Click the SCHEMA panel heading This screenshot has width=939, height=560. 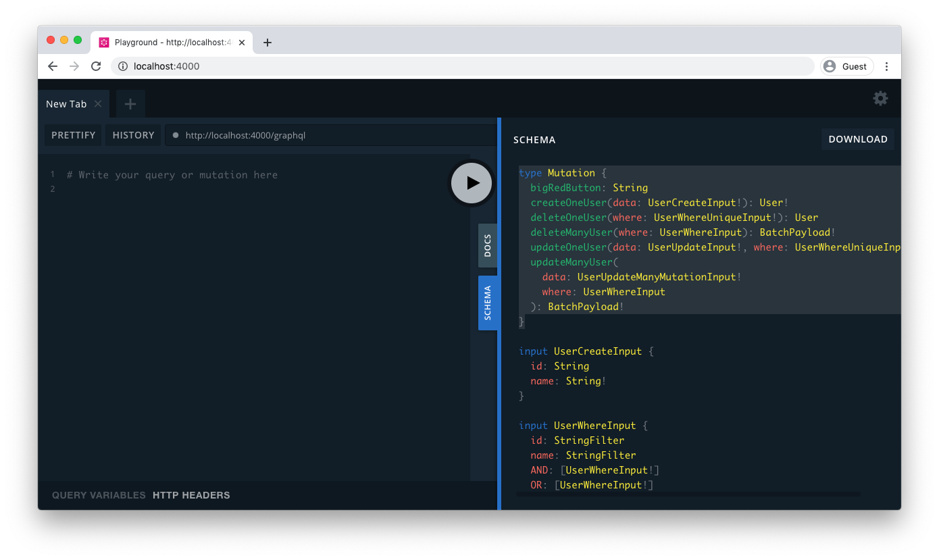click(x=534, y=140)
